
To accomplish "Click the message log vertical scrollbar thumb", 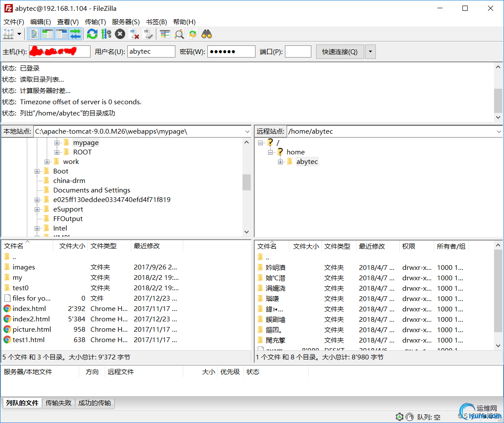I will (x=498, y=100).
